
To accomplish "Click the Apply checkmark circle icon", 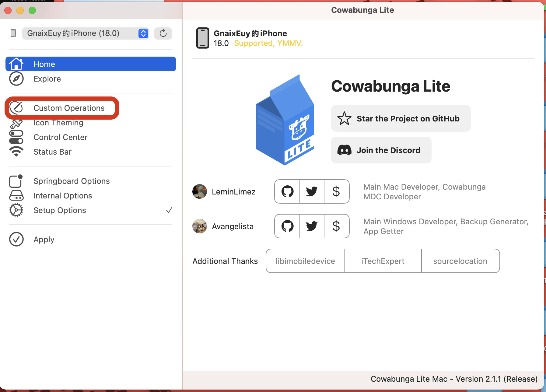I will tap(16, 239).
